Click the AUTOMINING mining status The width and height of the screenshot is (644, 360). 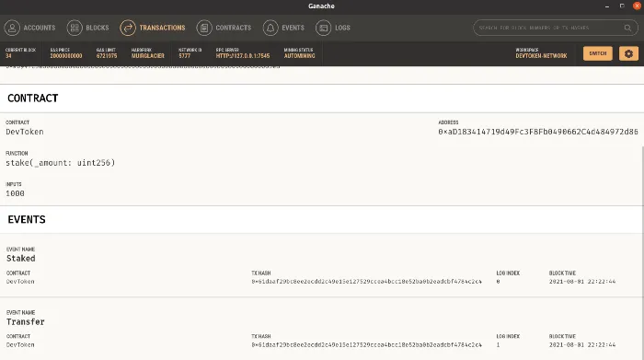pos(299,56)
